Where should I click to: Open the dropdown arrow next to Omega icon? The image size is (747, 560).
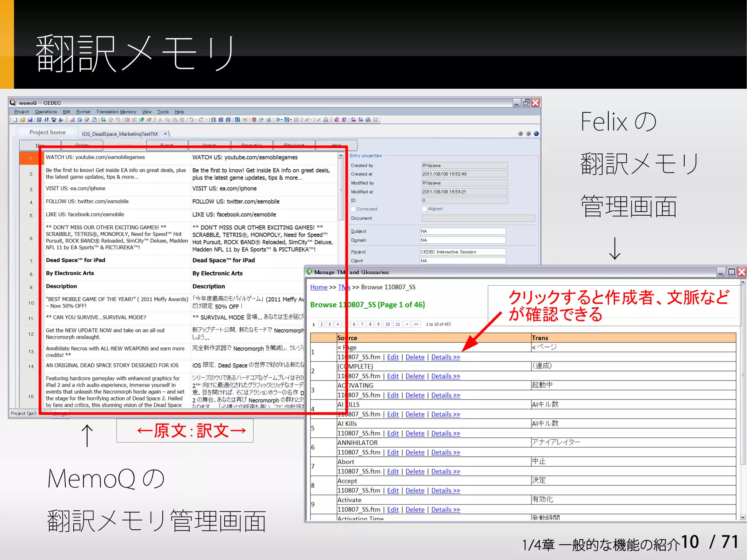pos(291,120)
